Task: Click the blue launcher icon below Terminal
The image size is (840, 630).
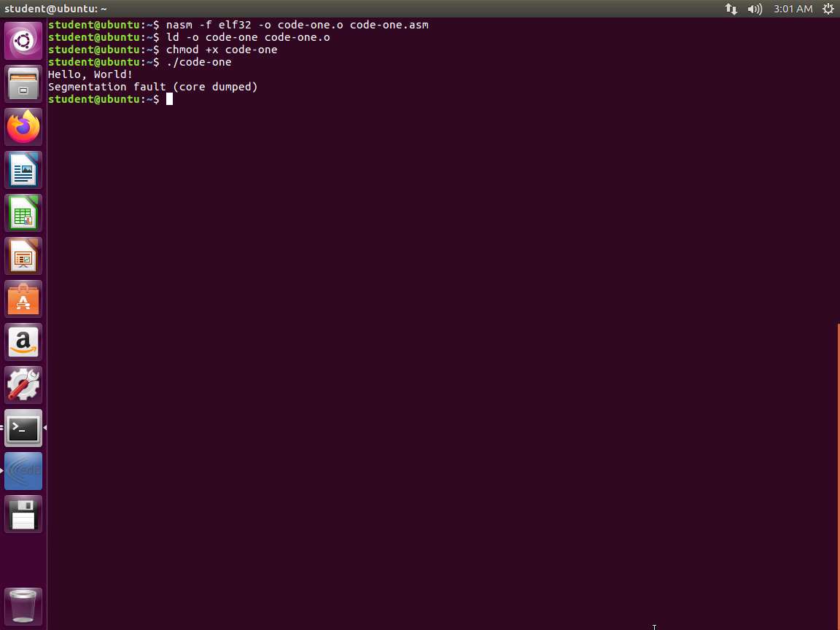Action: [23, 471]
